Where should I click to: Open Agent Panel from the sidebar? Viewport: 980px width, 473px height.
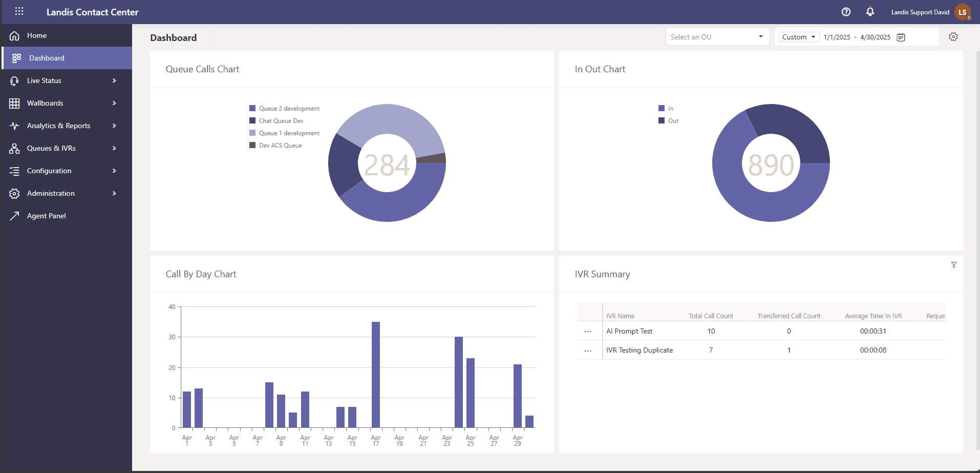[x=46, y=216]
